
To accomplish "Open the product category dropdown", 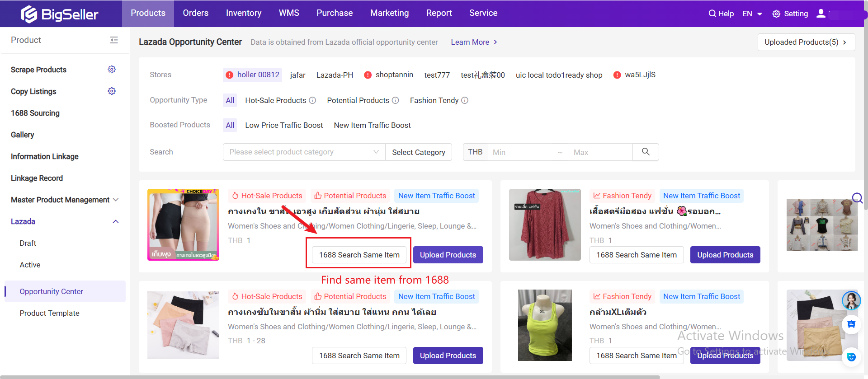I will click(304, 152).
